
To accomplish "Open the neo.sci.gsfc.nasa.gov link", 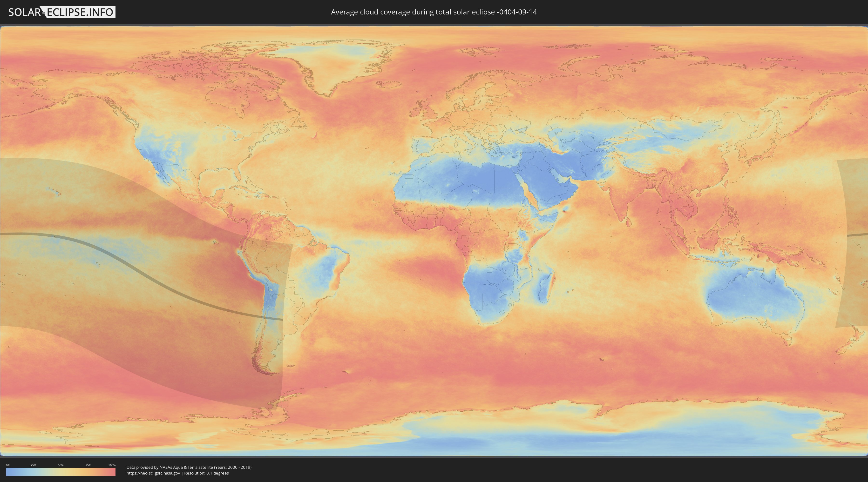I will click(x=153, y=473).
